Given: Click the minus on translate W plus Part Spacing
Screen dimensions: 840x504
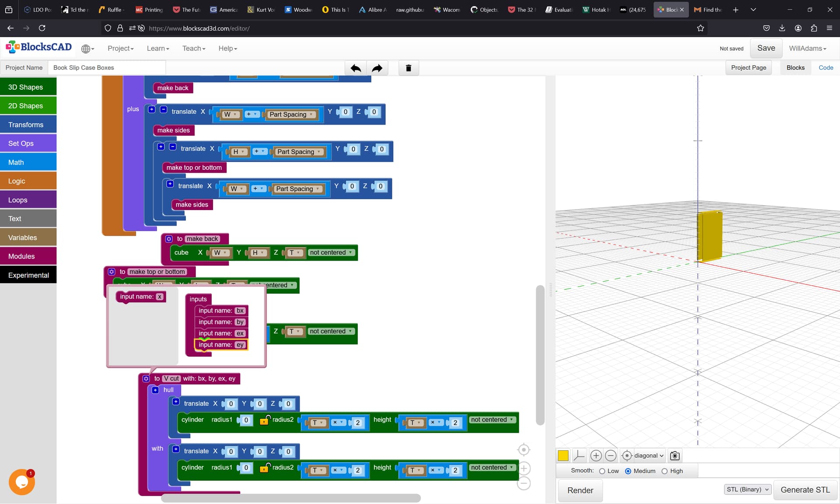Looking at the screenshot, I should [x=163, y=109].
